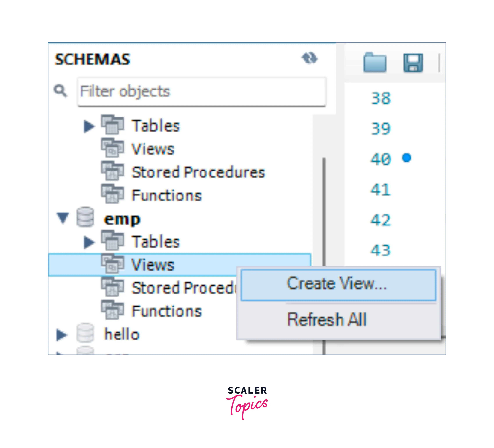This screenshot has height=448, width=494.
Task: Collapse the emp schema tree
Action: pyautogui.click(x=63, y=218)
